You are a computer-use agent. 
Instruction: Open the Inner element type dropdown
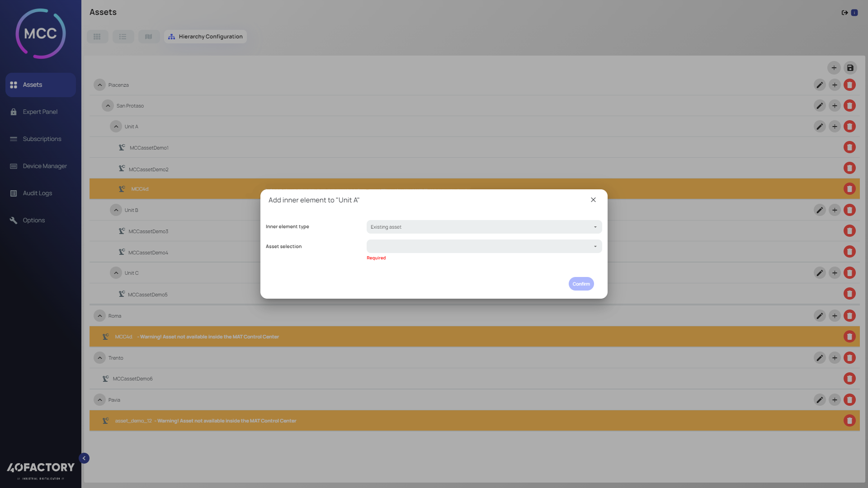[484, 227]
